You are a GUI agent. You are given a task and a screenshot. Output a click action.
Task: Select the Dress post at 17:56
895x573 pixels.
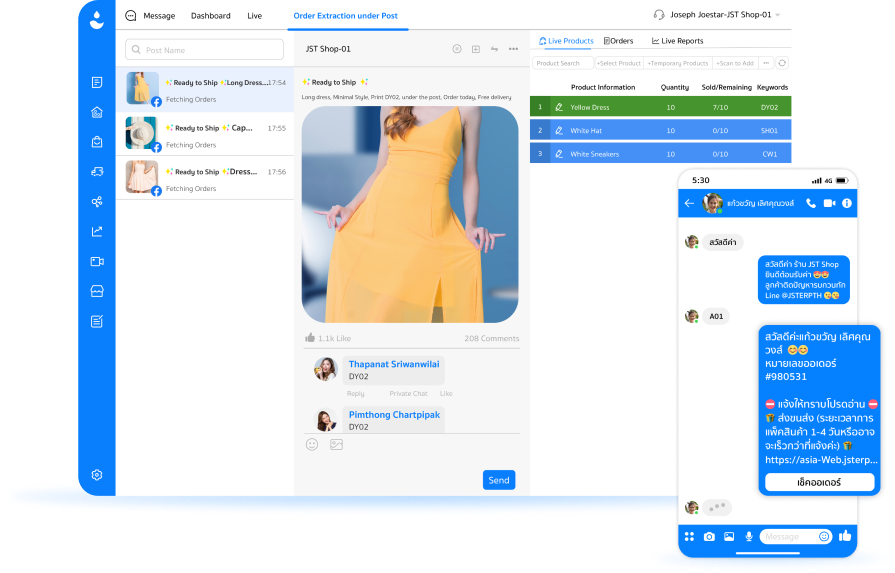[x=205, y=177]
